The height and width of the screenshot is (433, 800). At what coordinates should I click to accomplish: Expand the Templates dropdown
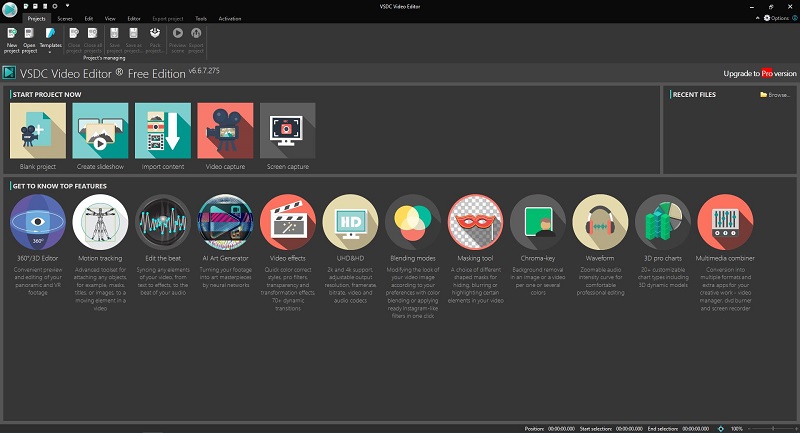click(x=51, y=40)
